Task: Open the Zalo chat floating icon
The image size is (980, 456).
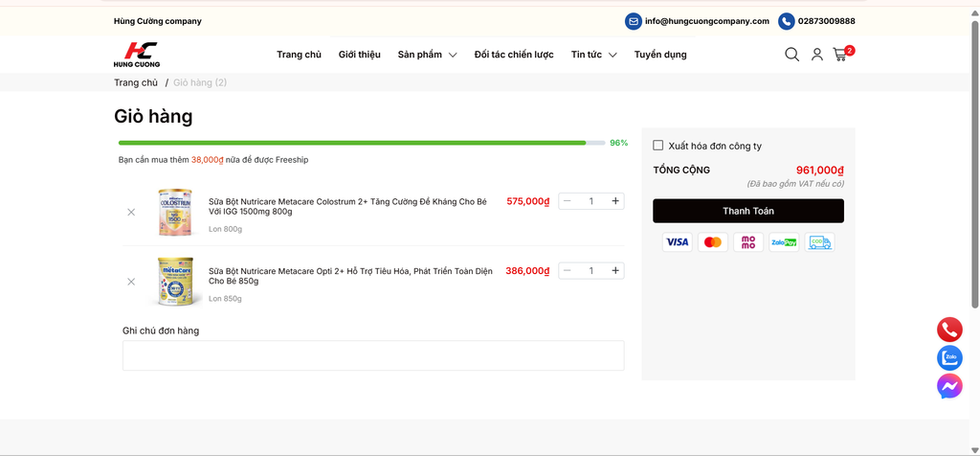Action: tap(949, 357)
